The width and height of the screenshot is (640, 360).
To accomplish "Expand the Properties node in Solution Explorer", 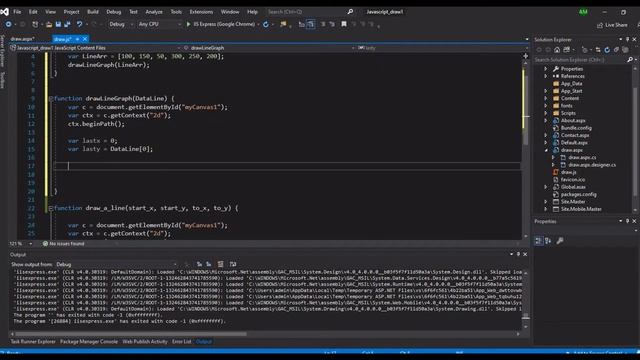I will tap(546, 69).
